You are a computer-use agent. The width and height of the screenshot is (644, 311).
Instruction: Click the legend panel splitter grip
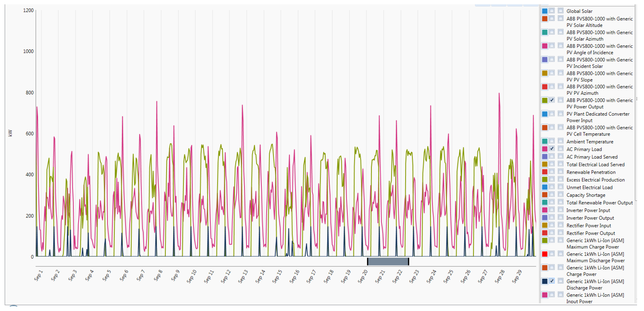click(637, 99)
